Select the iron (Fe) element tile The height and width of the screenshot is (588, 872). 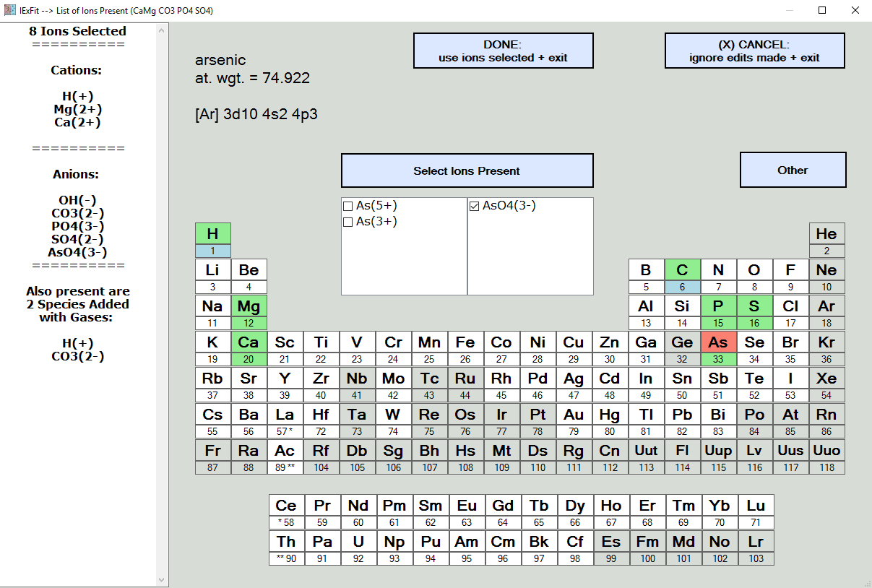465,342
